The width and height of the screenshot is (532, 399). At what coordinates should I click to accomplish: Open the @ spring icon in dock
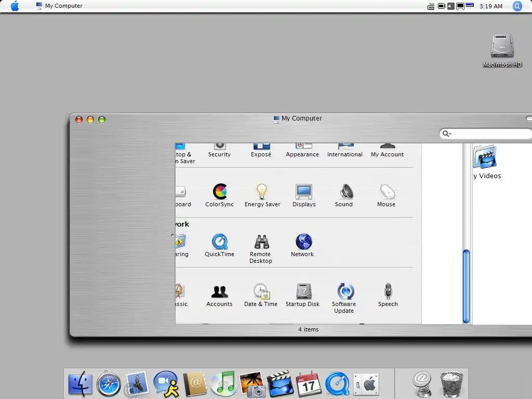tap(422, 384)
